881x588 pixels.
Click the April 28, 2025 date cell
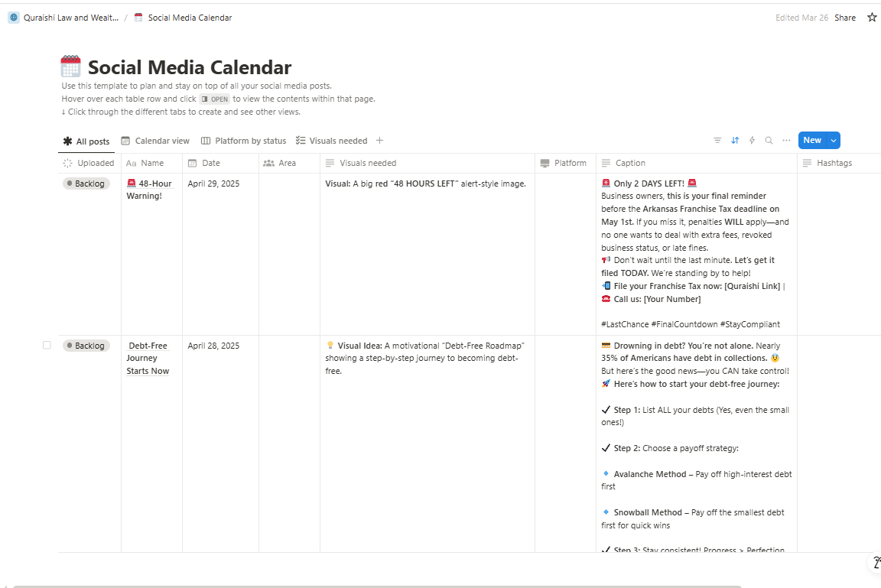pos(220,443)
